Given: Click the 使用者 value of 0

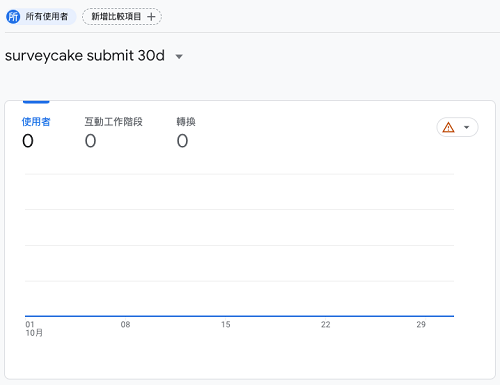Looking at the screenshot, I should click(x=28, y=141).
